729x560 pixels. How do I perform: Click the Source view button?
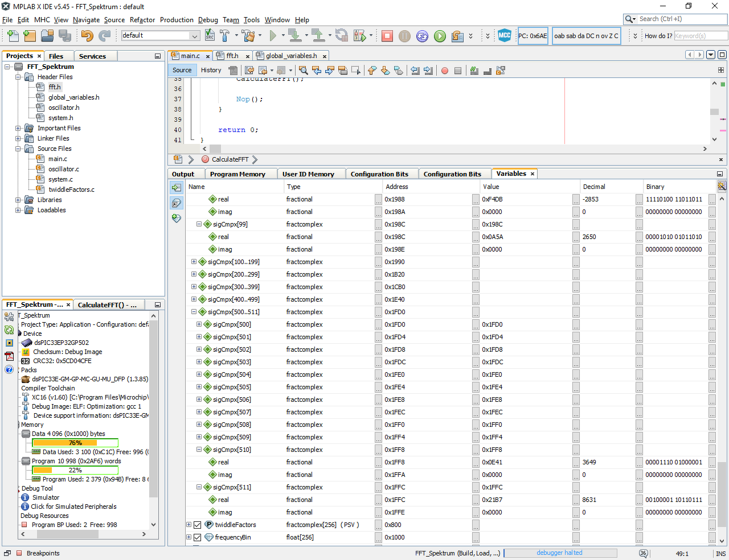182,71
